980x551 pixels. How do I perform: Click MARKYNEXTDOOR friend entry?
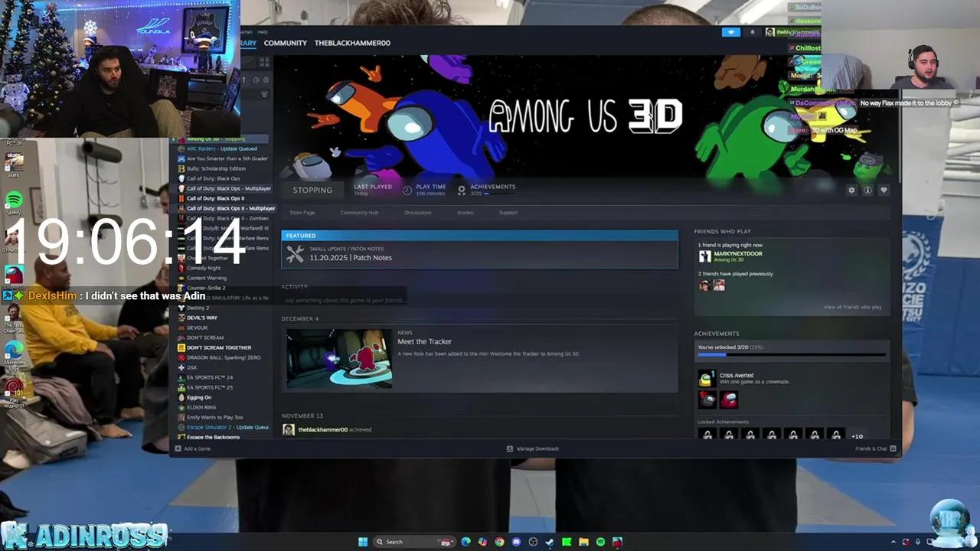[729, 256]
